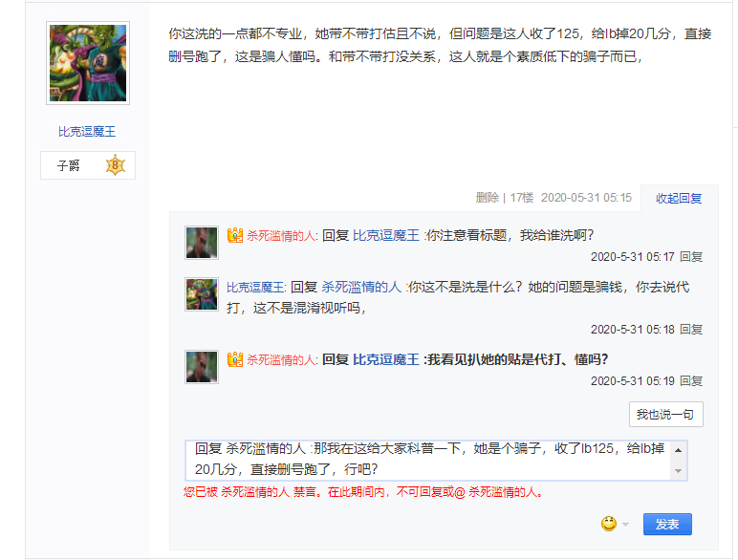Click the crown member icon in first reply
This screenshot has width=738, height=560.
(235, 235)
